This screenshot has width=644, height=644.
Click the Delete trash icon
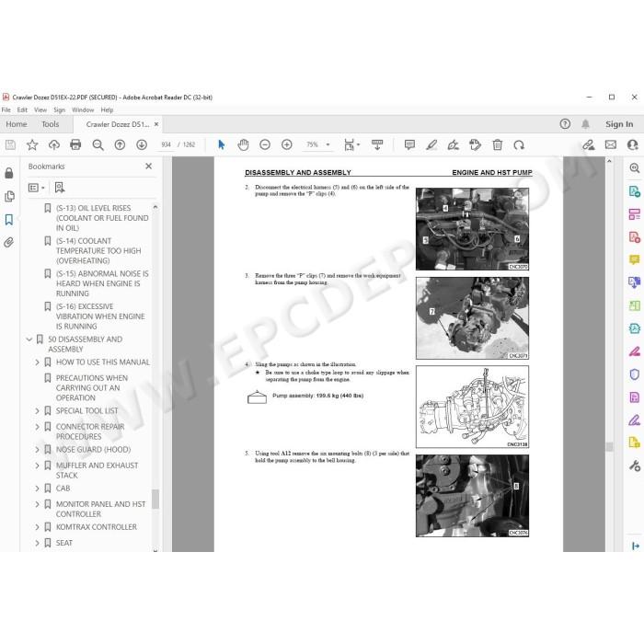click(498, 144)
